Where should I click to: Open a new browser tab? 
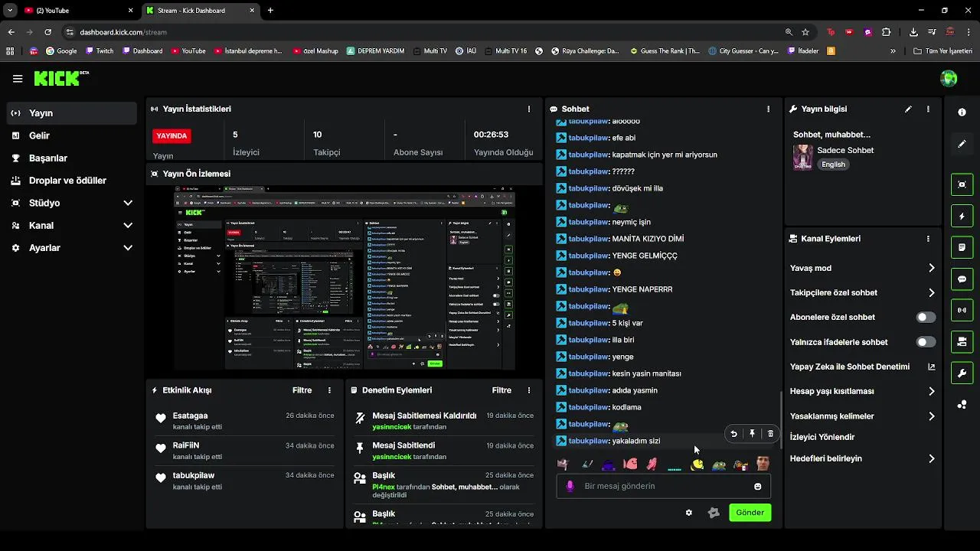pos(270,11)
